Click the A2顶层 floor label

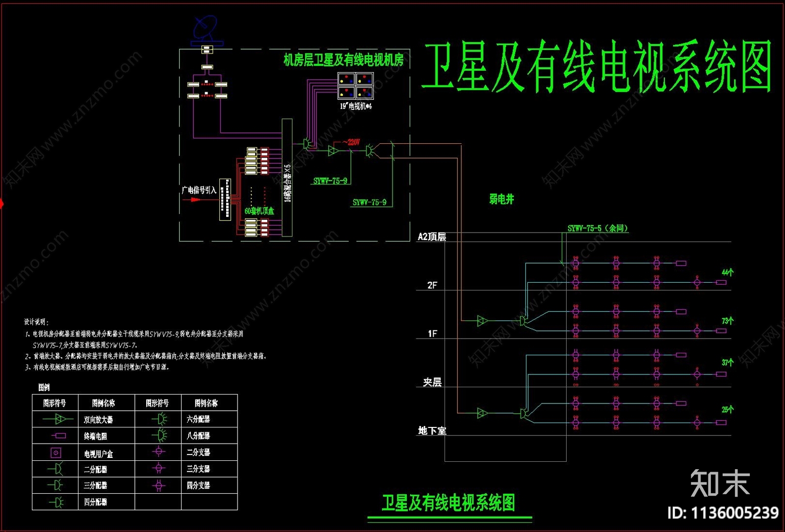pos(432,237)
